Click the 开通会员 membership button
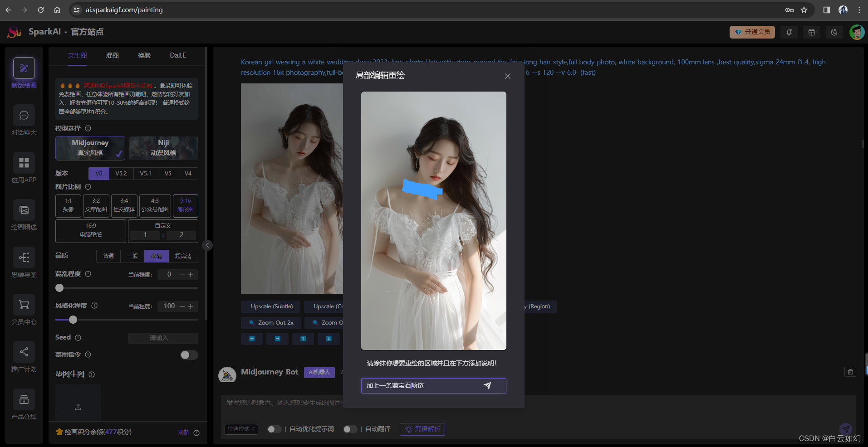This screenshot has width=868, height=447. 752,32
